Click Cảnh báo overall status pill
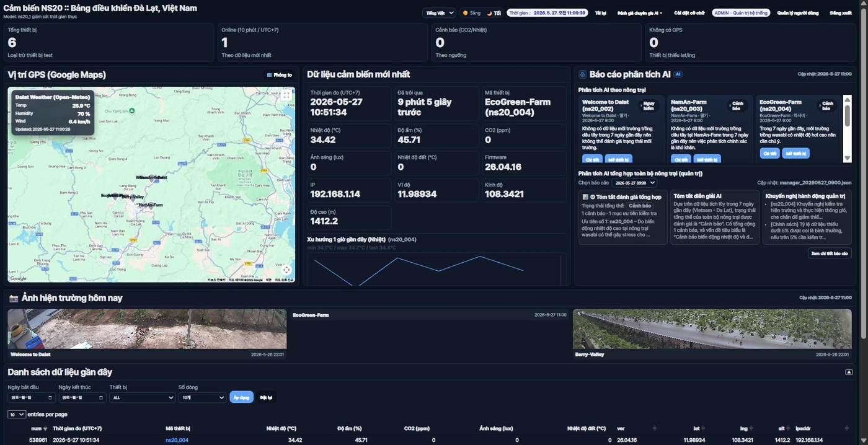The image size is (868, 445). (x=639, y=205)
